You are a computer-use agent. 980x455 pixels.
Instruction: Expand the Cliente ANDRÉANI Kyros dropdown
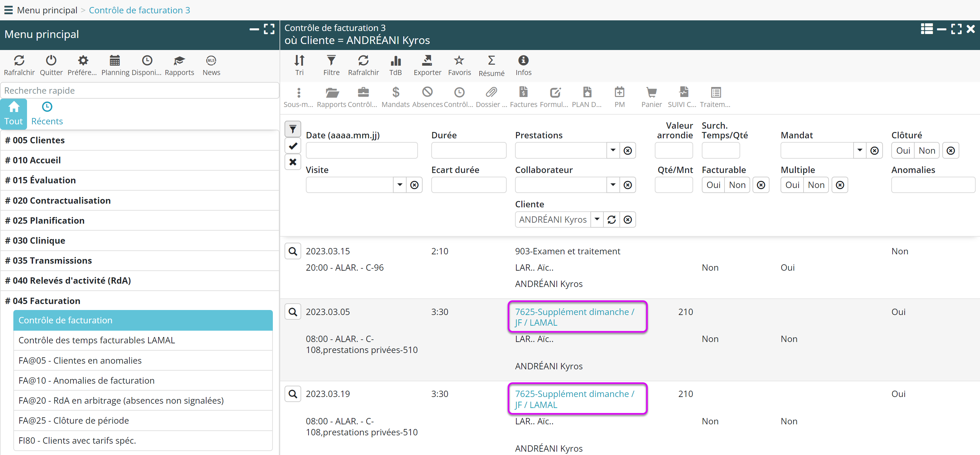tap(596, 220)
